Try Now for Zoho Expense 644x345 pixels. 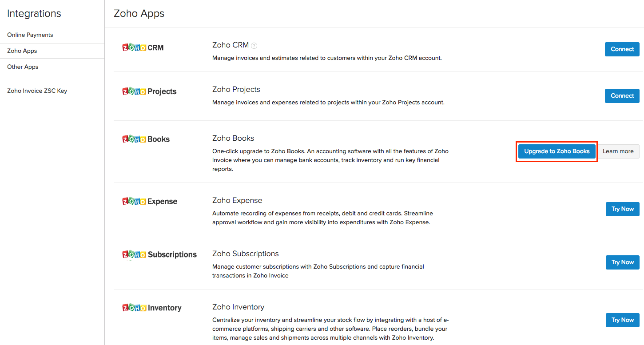pyautogui.click(x=622, y=209)
